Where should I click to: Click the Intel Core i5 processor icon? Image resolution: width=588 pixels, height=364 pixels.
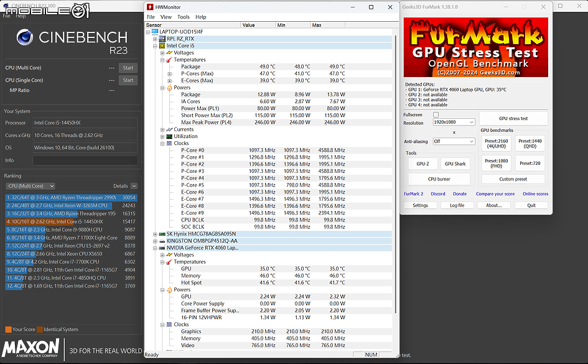pyautogui.click(x=162, y=46)
